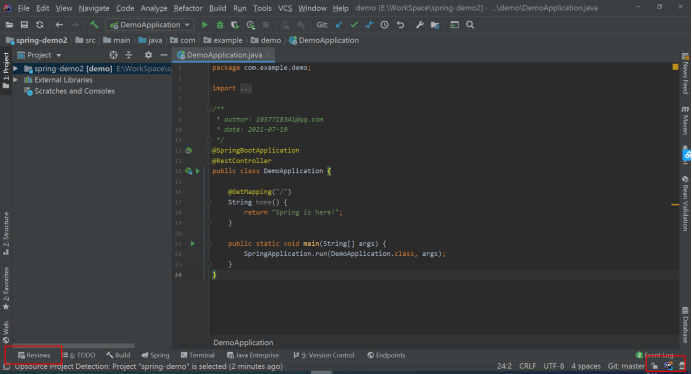This screenshot has height=374, width=692.
Task: Open the Spring tool window
Action: click(x=155, y=355)
